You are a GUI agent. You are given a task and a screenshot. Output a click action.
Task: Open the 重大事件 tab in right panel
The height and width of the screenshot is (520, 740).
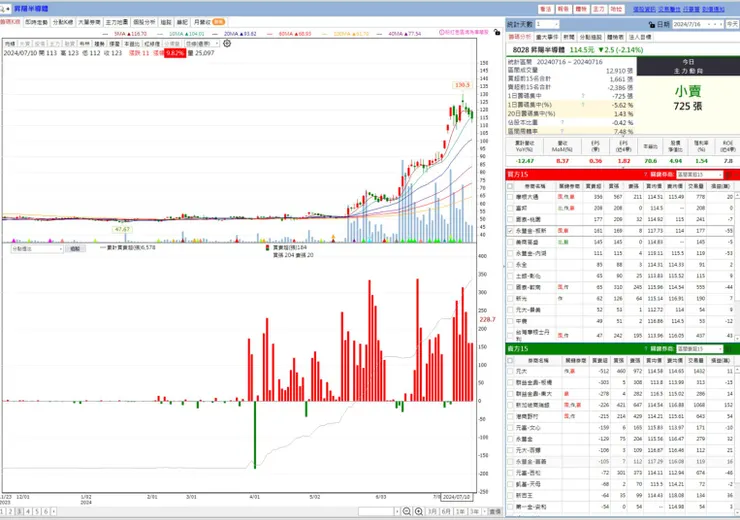coord(547,37)
